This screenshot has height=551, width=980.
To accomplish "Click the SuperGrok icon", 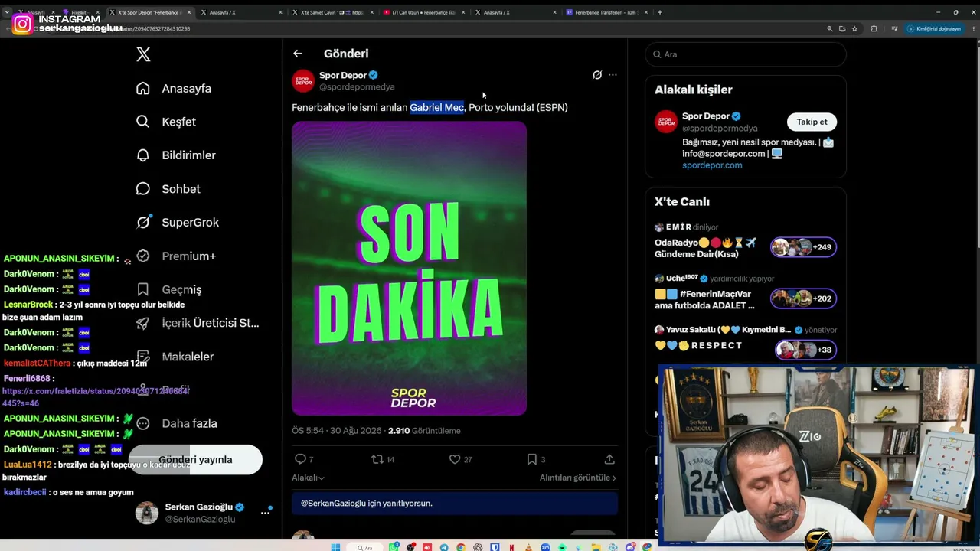I will (142, 223).
